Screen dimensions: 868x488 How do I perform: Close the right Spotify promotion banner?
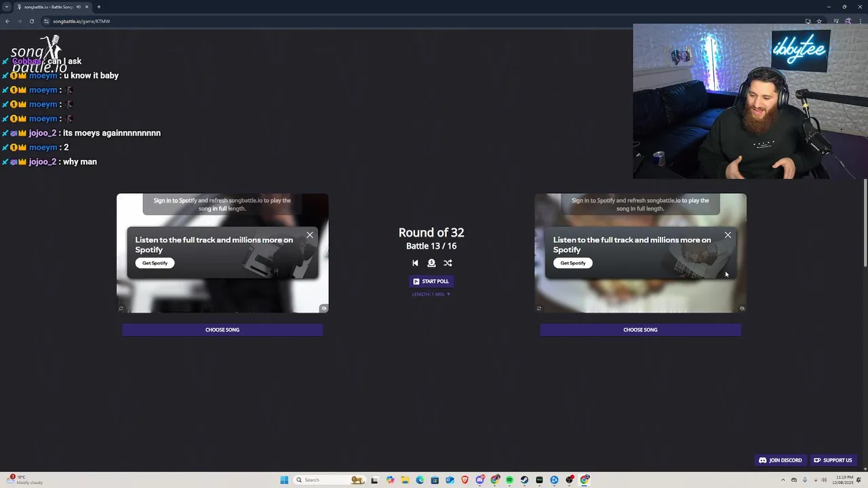(x=728, y=235)
